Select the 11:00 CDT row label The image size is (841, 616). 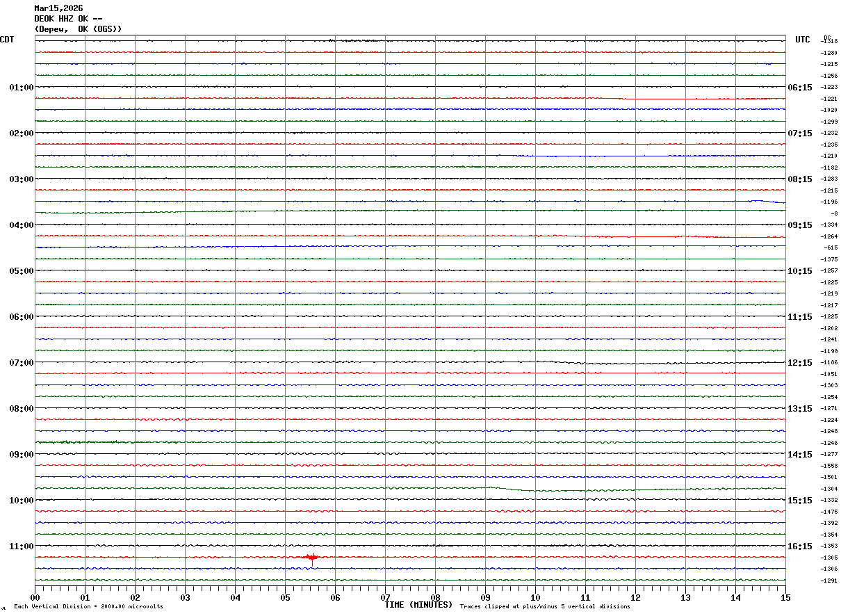click(21, 546)
